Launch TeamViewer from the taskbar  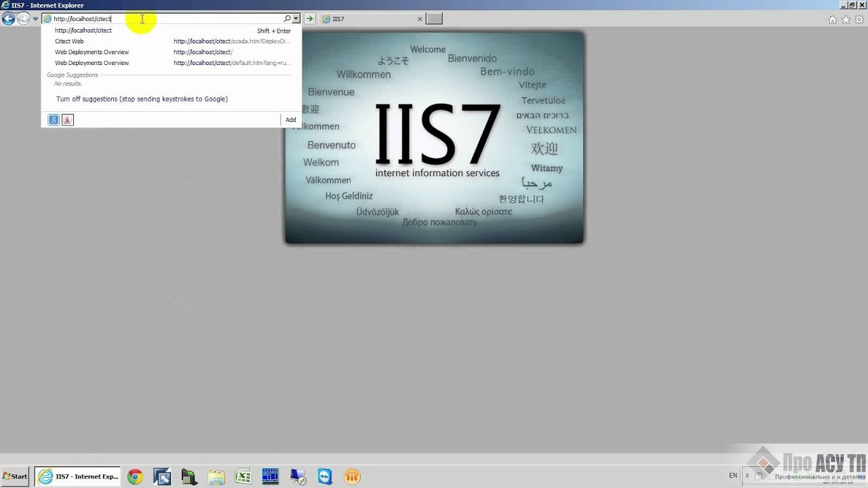[x=325, y=476]
